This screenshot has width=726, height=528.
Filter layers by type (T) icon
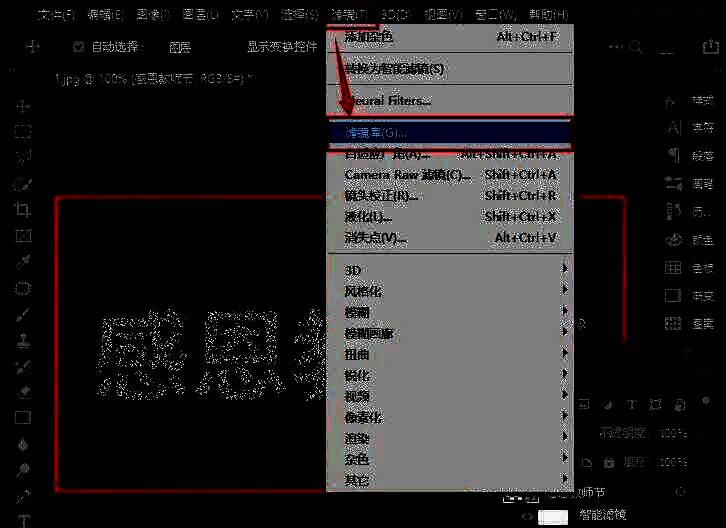click(x=632, y=405)
